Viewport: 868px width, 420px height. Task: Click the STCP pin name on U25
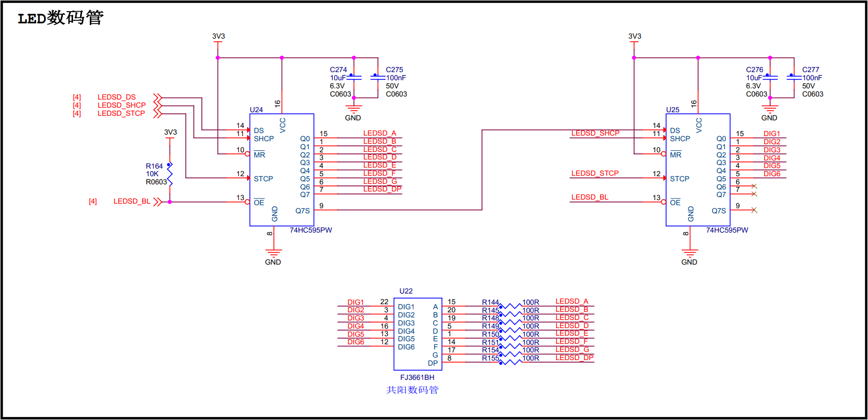(679, 179)
